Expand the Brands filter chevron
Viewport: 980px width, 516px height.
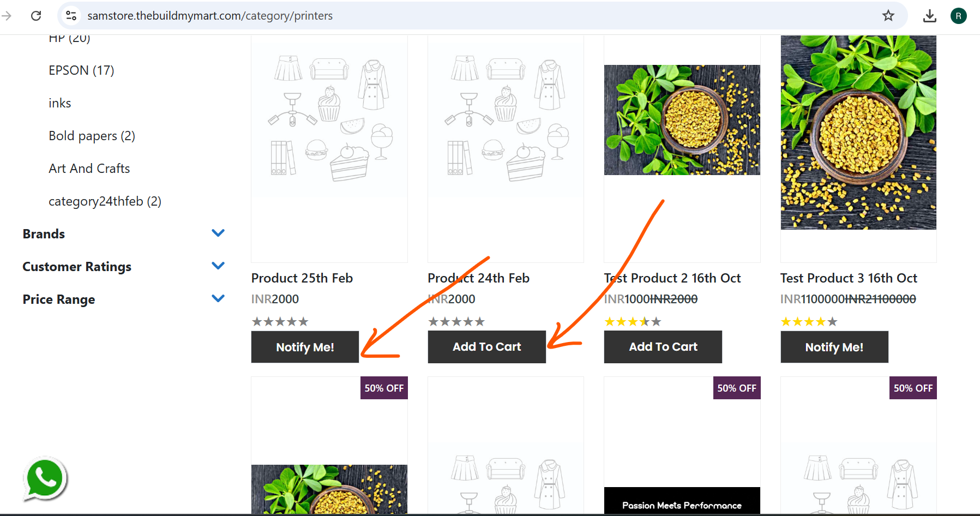pos(218,233)
